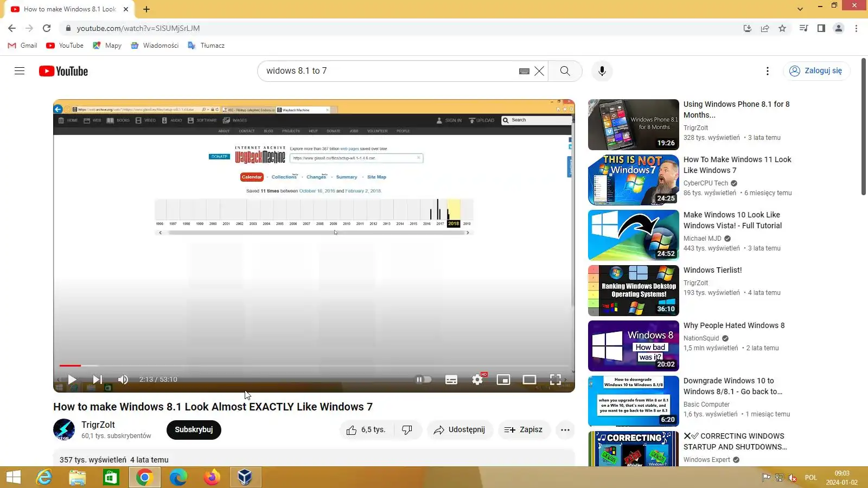Viewport: 868px width, 488px height.
Task: Launch Internet Explorer from the taskbar
Action: (44, 477)
